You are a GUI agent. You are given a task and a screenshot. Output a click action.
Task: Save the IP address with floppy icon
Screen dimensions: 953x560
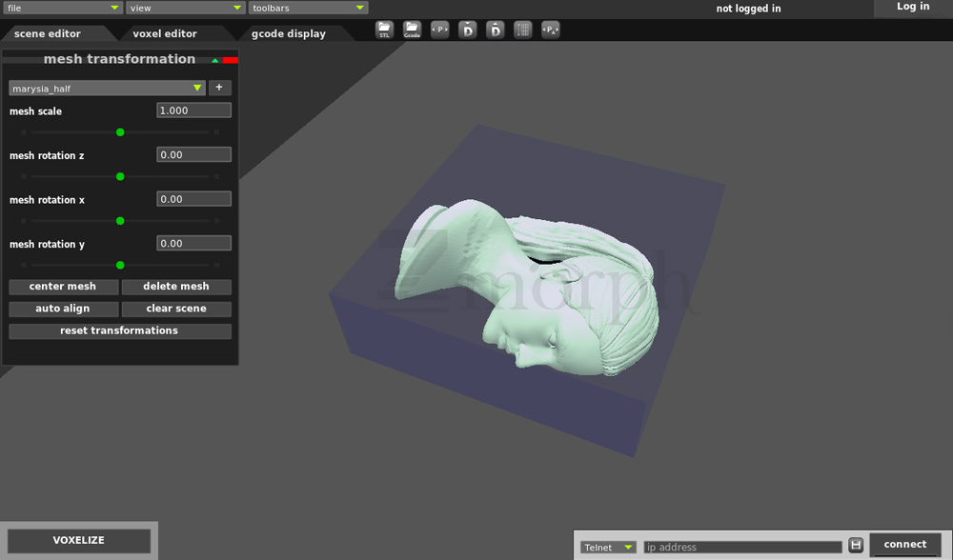pos(856,546)
